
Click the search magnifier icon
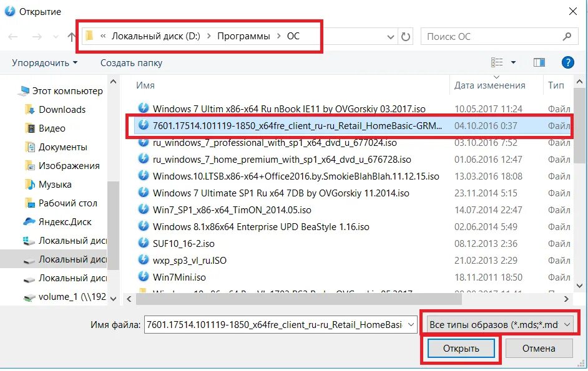pos(567,36)
